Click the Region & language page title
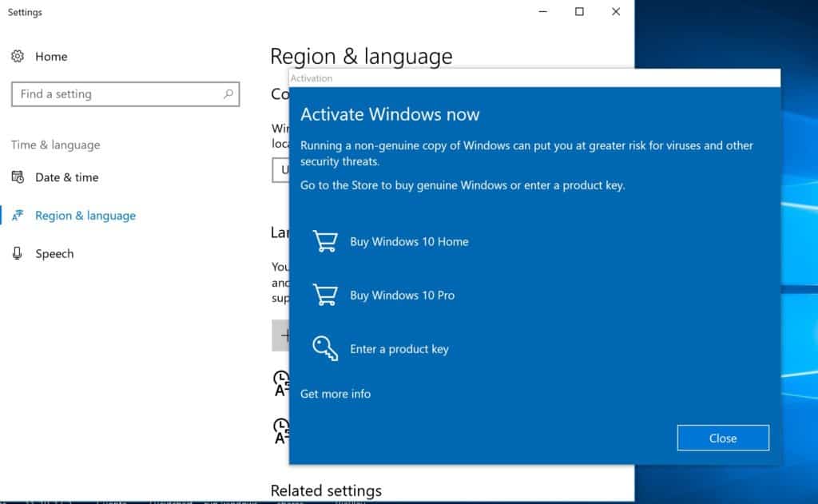The height and width of the screenshot is (504, 818). [x=361, y=57]
